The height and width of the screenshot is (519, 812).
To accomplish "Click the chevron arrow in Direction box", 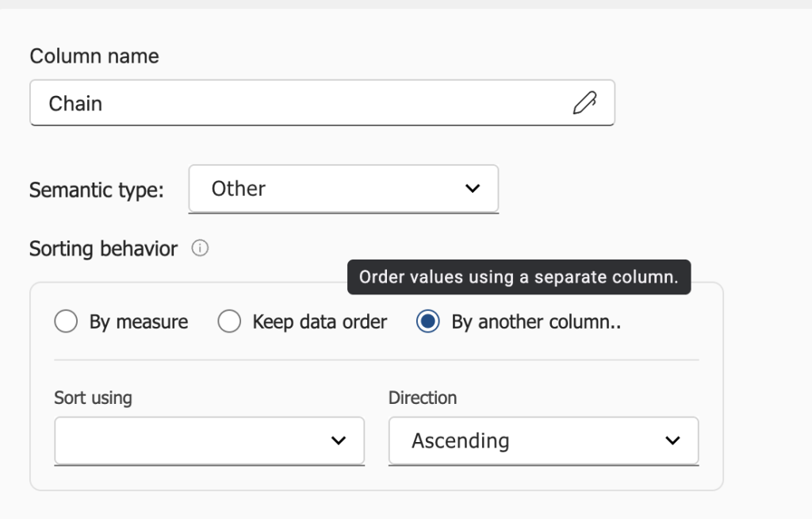I will click(672, 440).
